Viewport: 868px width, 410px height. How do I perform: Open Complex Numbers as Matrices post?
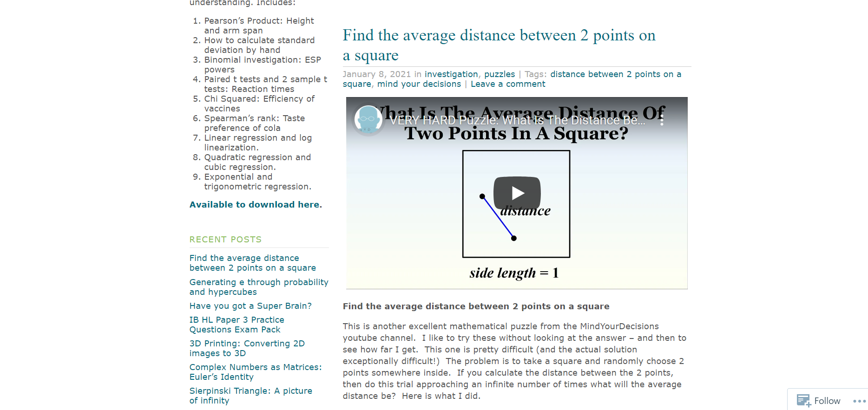pos(256,372)
